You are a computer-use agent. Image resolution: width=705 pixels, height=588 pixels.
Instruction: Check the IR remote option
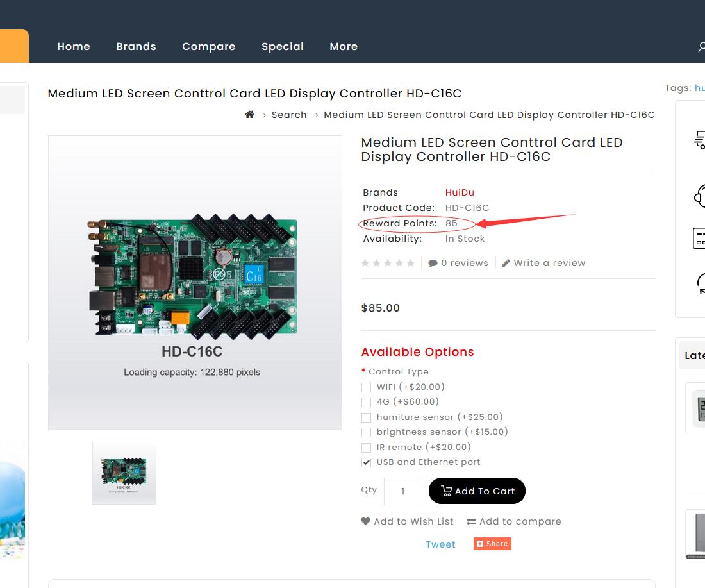tap(367, 448)
